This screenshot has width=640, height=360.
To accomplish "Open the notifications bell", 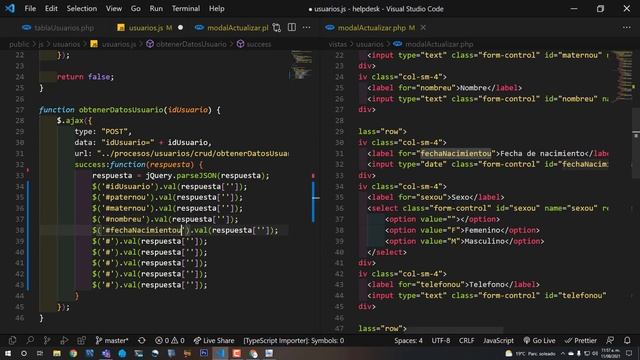I will click(x=627, y=340).
